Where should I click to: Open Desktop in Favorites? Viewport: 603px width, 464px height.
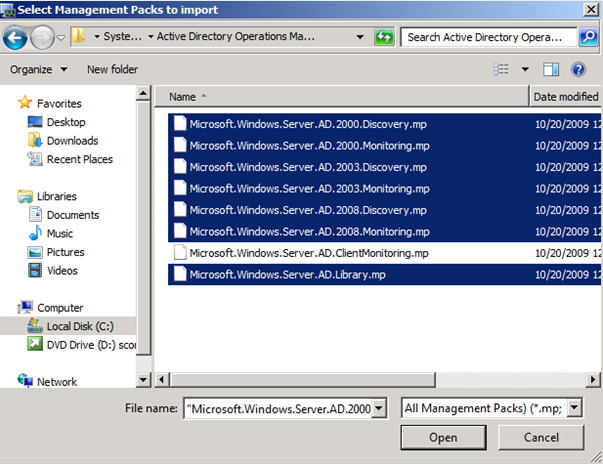(x=66, y=122)
